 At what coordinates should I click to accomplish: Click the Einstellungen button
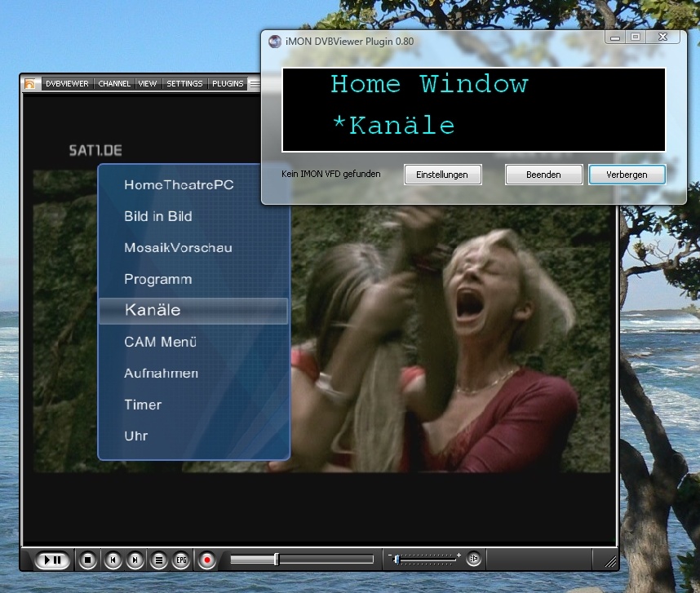click(x=442, y=175)
